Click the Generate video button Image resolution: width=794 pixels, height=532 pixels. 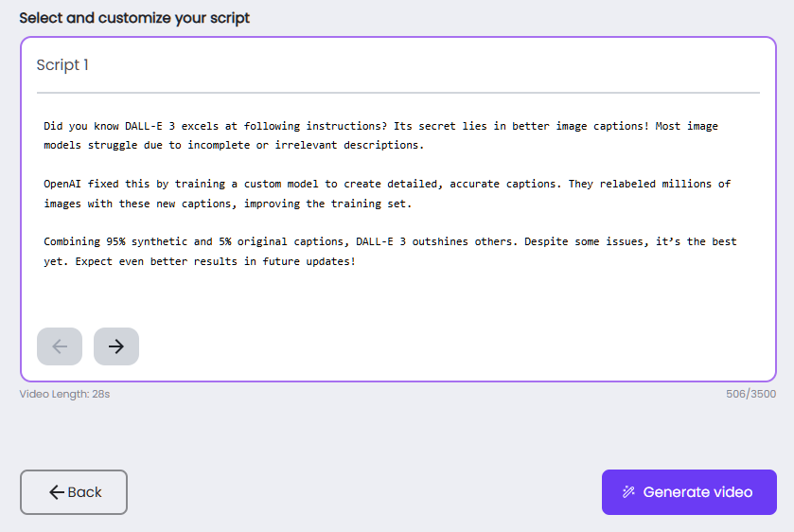point(689,492)
